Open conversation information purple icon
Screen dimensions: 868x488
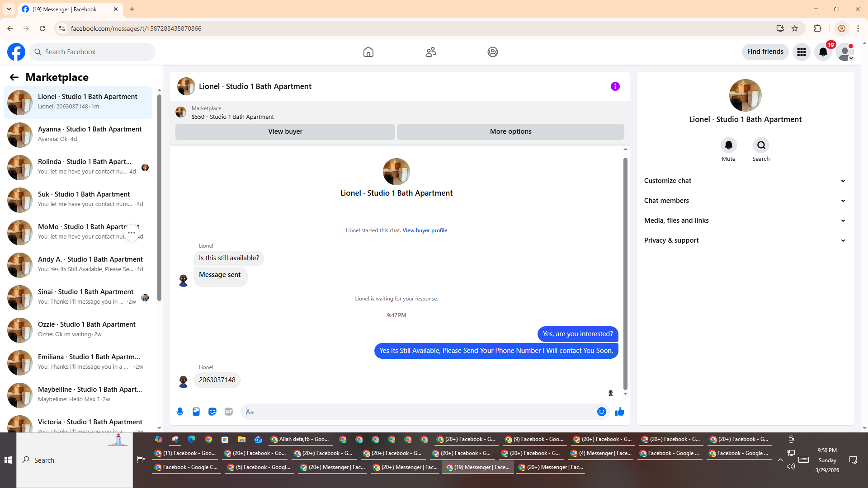tap(615, 86)
